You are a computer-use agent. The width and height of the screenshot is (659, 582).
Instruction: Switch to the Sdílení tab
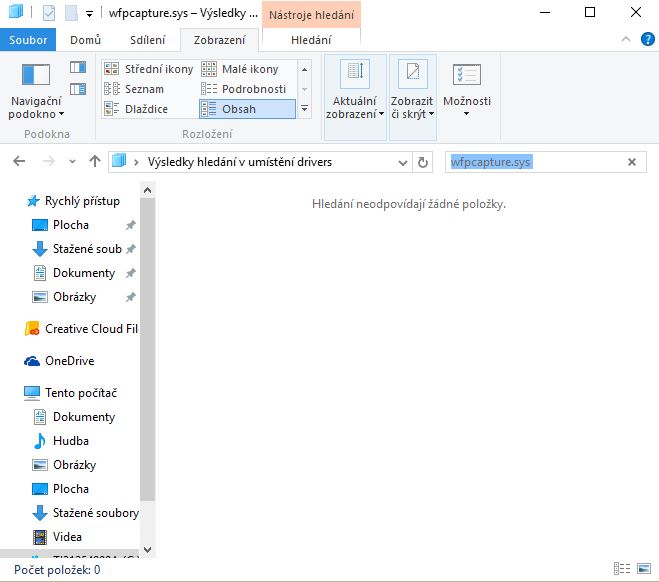(148, 40)
